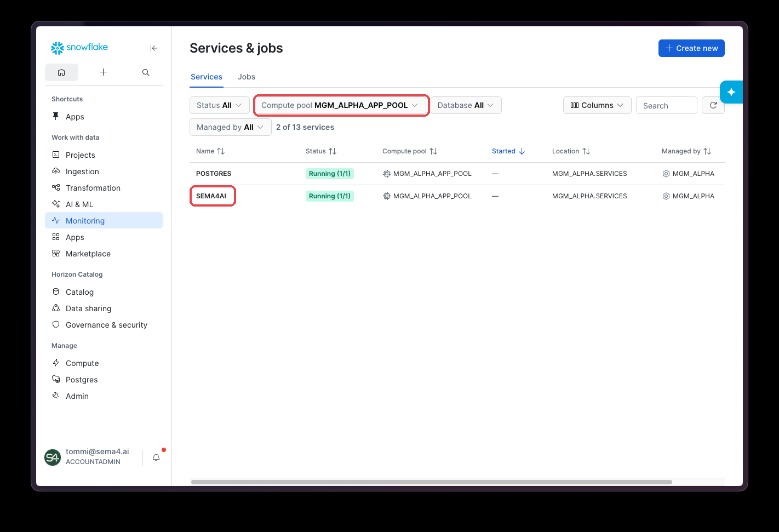Sort by the Compute pool column

click(x=410, y=151)
